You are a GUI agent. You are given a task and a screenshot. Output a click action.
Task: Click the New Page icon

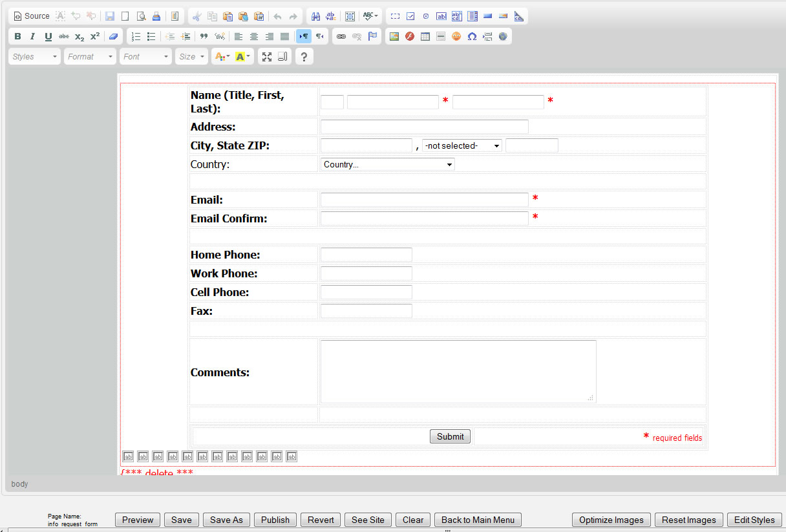point(125,16)
